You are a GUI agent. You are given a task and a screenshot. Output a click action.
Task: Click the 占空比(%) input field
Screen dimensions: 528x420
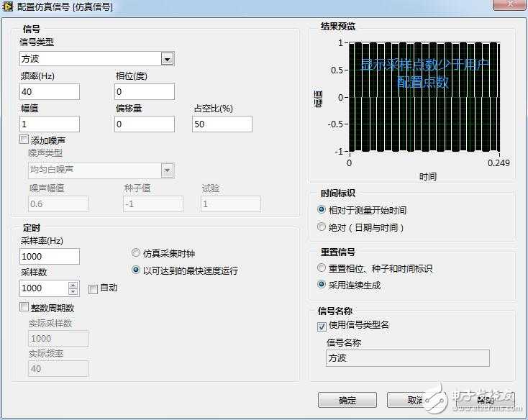[x=222, y=124]
